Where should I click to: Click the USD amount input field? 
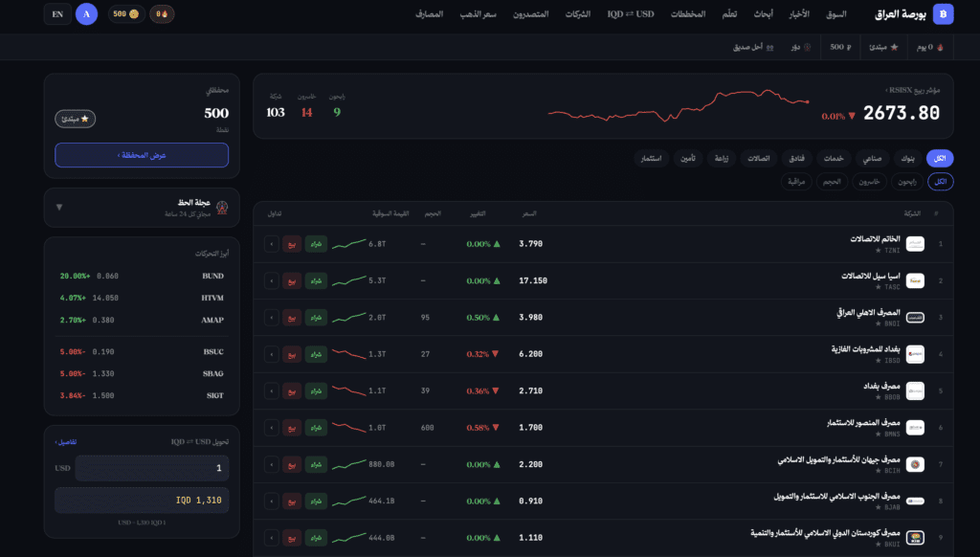pos(152,468)
